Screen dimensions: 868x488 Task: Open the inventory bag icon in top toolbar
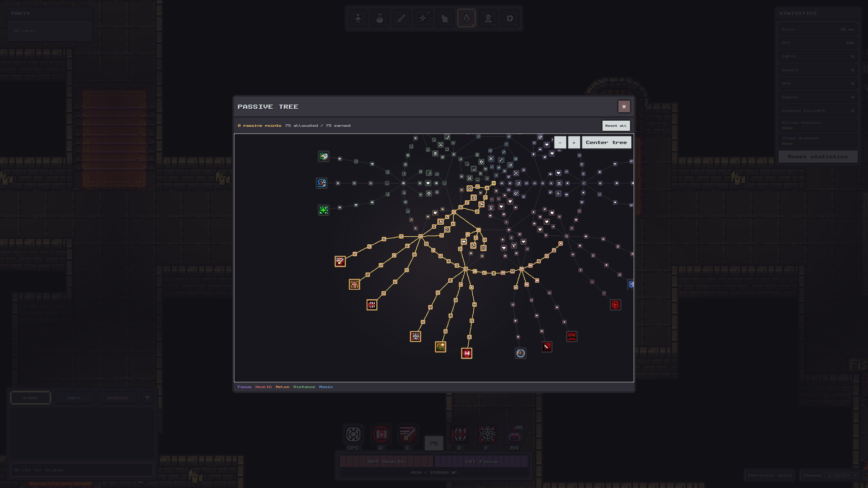coord(380,18)
